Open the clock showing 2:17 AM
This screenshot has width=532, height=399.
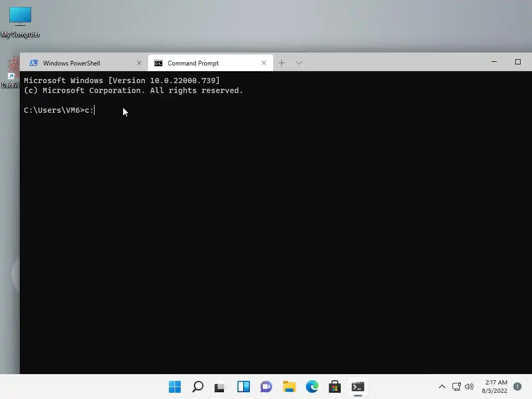point(495,387)
